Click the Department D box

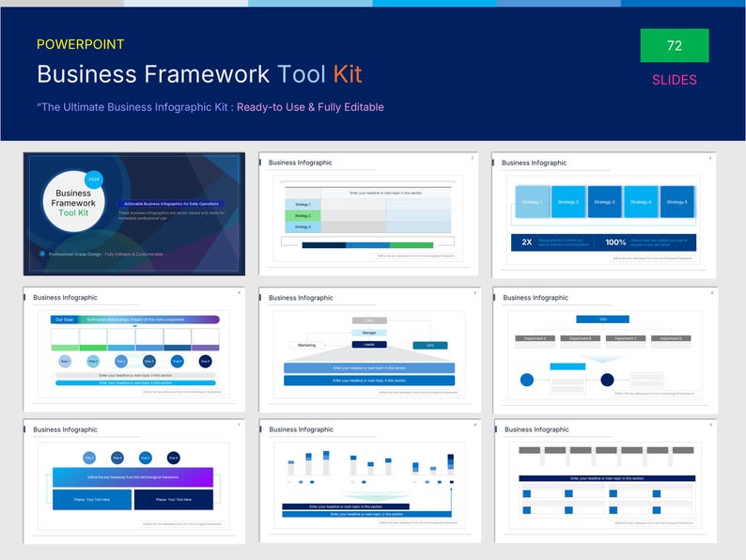click(x=671, y=338)
